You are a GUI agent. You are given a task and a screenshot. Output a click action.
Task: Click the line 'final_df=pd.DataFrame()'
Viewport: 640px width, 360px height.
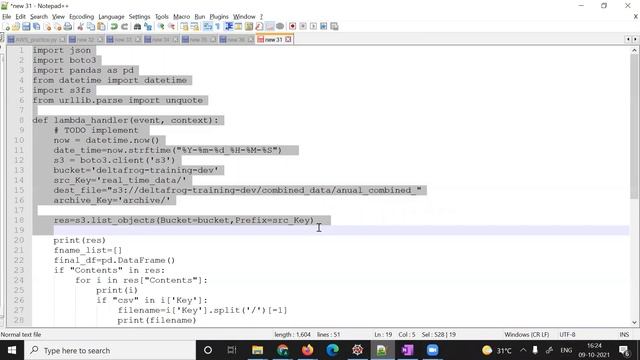(114, 260)
